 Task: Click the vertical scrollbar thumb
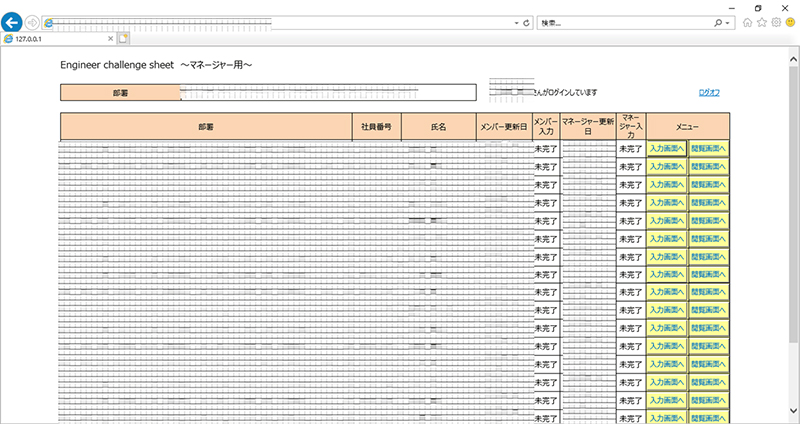794,204
